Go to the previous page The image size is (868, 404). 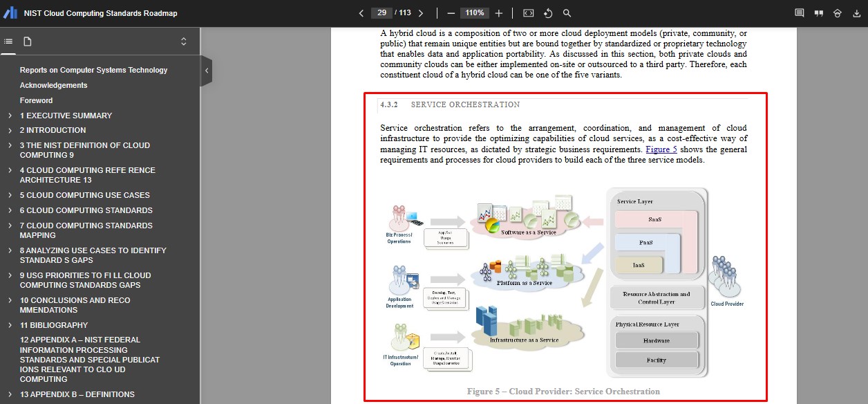tap(361, 13)
